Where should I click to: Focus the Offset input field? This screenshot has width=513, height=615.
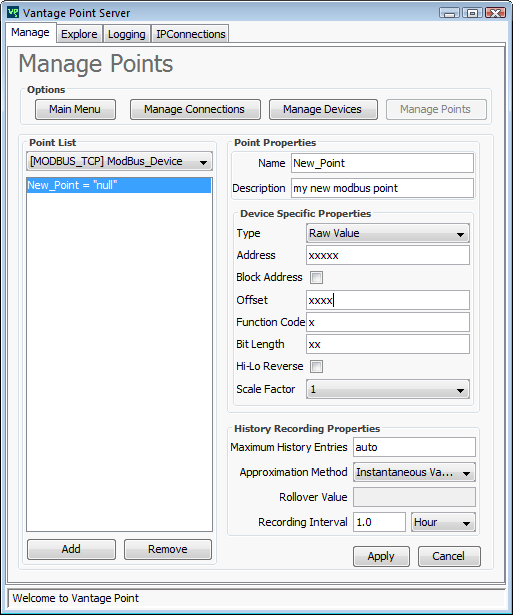coord(387,300)
